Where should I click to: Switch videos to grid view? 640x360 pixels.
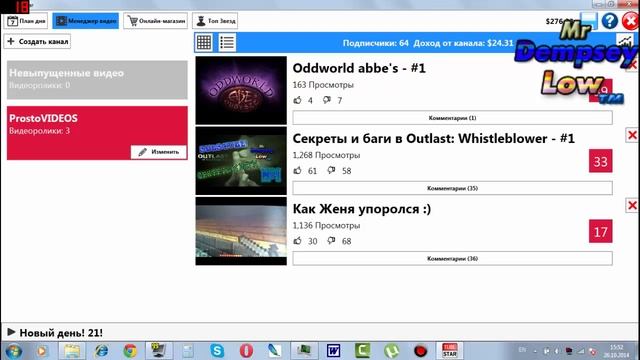pos(204,42)
